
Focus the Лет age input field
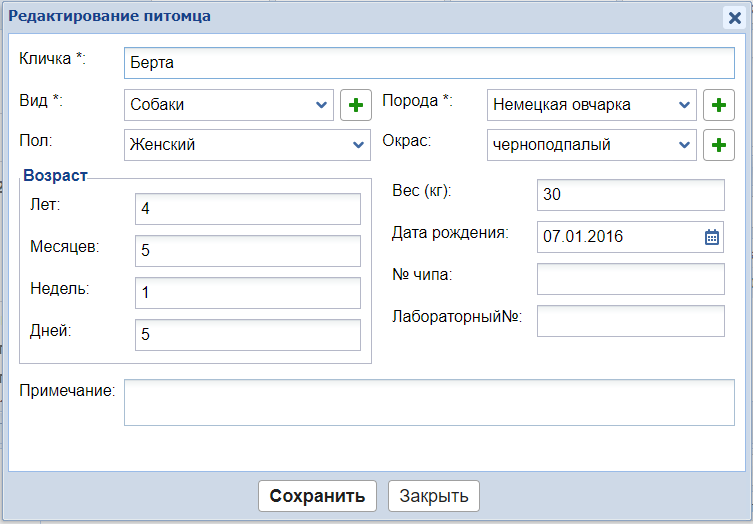click(247, 209)
